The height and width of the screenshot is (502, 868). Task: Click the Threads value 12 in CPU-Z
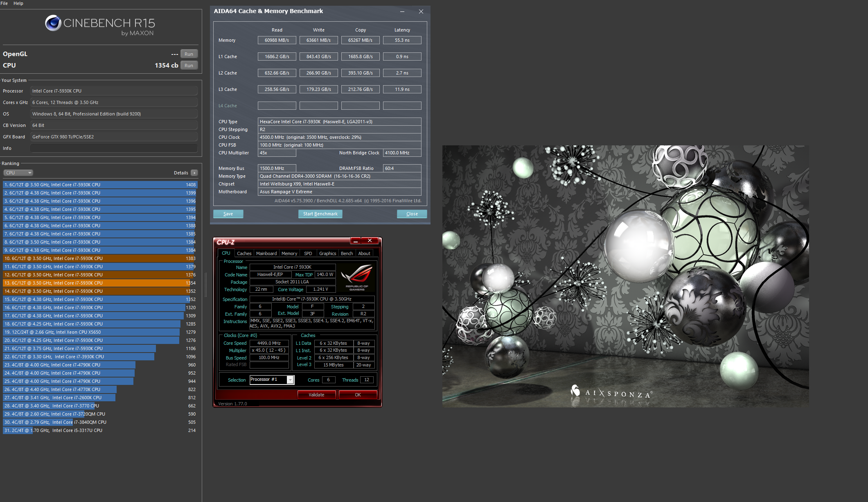(367, 380)
